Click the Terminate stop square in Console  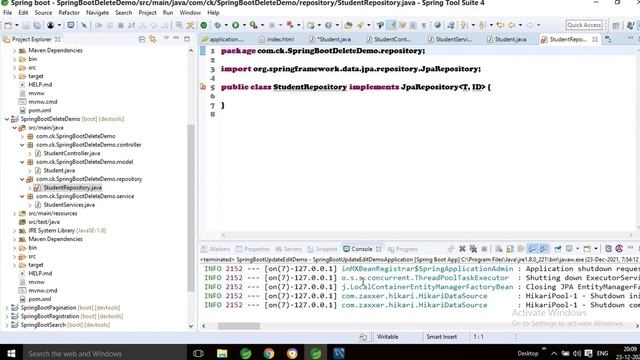pyautogui.click(x=484, y=249)
